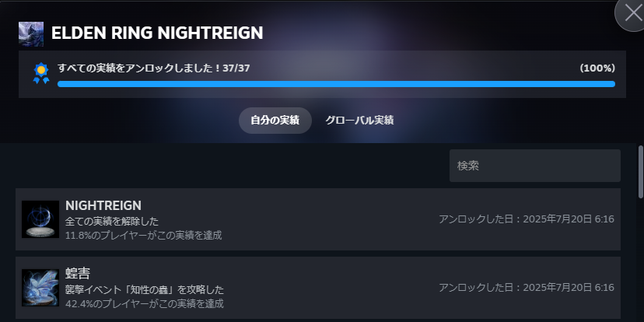The width and height of the screenshot is (644, 322).
Task: Select the NIGHTREIGN achievement title
Action: pos(103,205)
